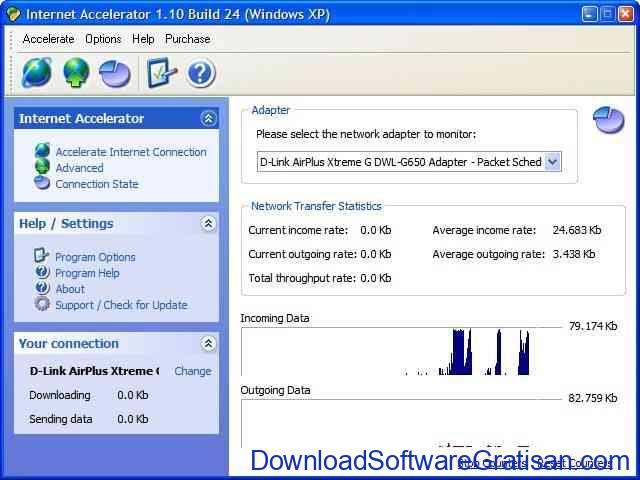The height and width of the screenshot is (480, 640).
Task: Open Support / Check for Update link
Action: (121, 305)
